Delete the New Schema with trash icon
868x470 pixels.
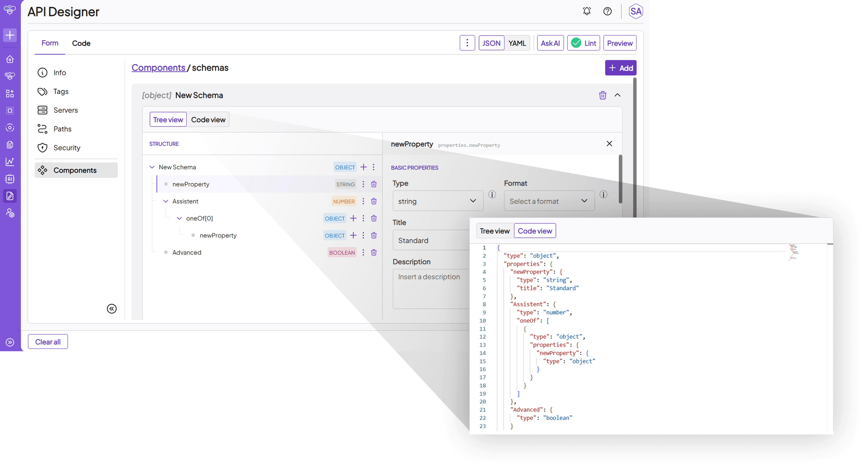pos(602,95)
